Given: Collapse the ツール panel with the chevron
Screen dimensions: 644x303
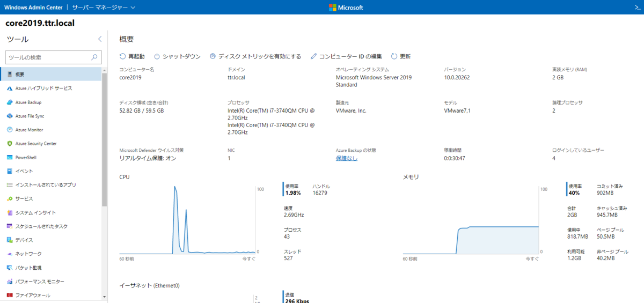Looking at the screenshot, I should [x=100, y=39].
